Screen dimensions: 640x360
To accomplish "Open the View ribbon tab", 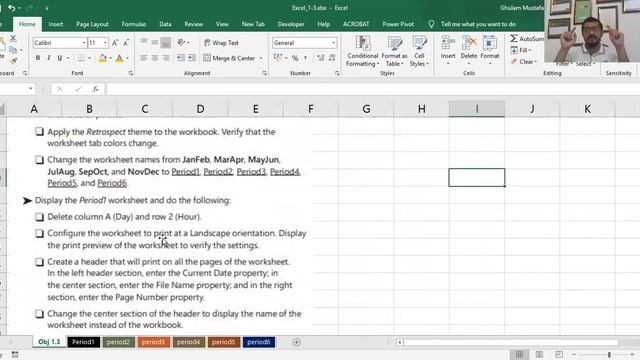I will [x=222, y=24].
